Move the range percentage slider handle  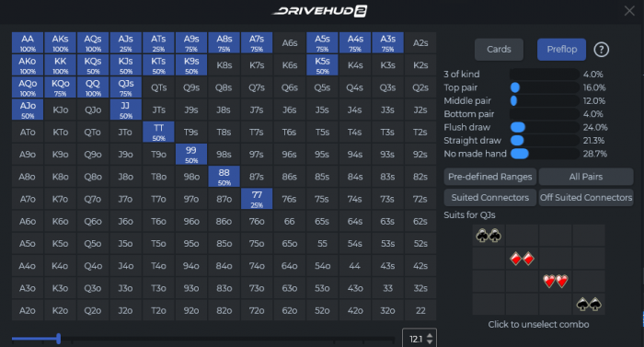59,339
